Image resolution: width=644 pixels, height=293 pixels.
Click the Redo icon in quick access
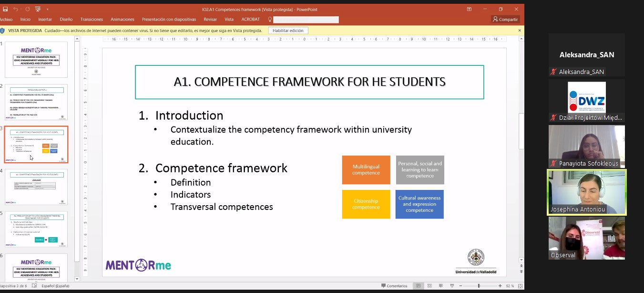click(29, 9)
